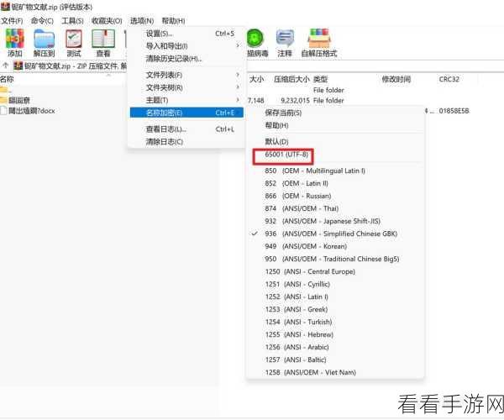Select the garbled-name folder in file list
Viewport: 504px width, 420px height.
point(15,100)
